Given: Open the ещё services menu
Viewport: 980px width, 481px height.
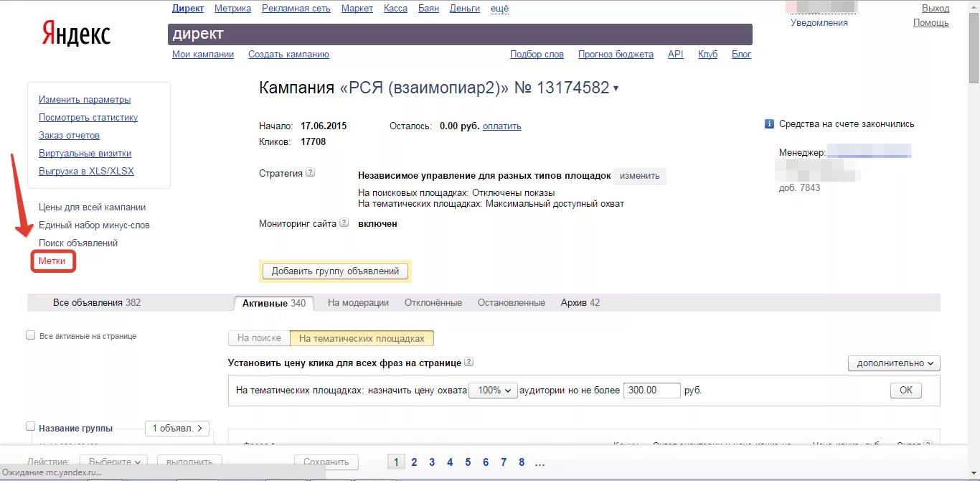Looking at the screenshot, I should point(499,9).
